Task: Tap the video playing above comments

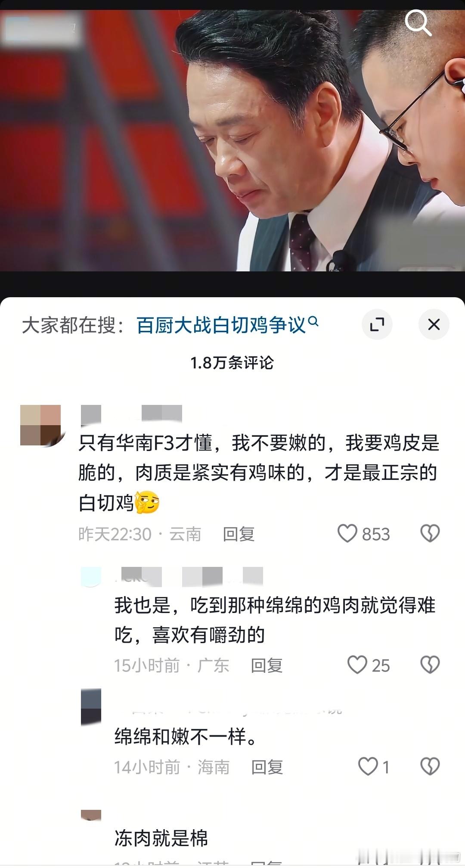Action: (x=232, y=140)
